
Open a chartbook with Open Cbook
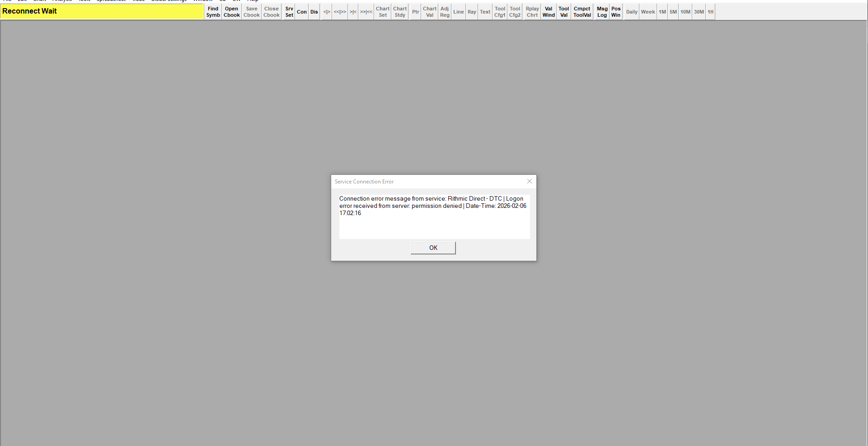click(231, 12)
